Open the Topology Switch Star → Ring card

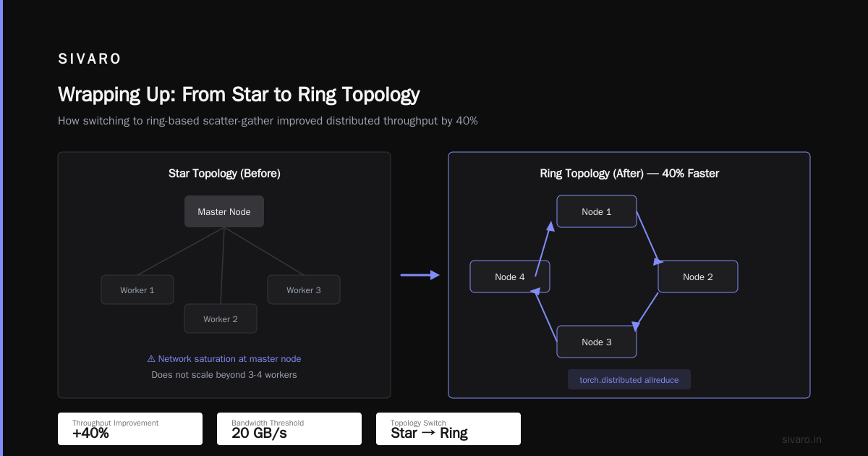click(x=448, y=428)
